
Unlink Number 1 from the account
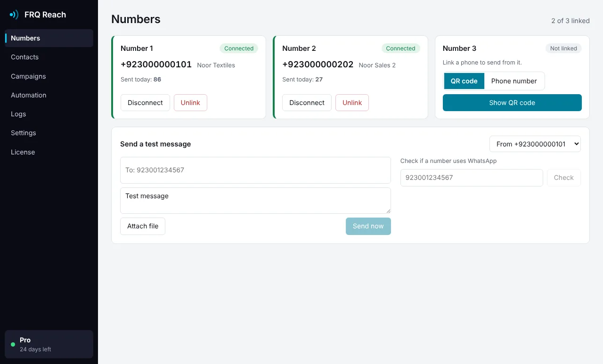tap(190, 103)
